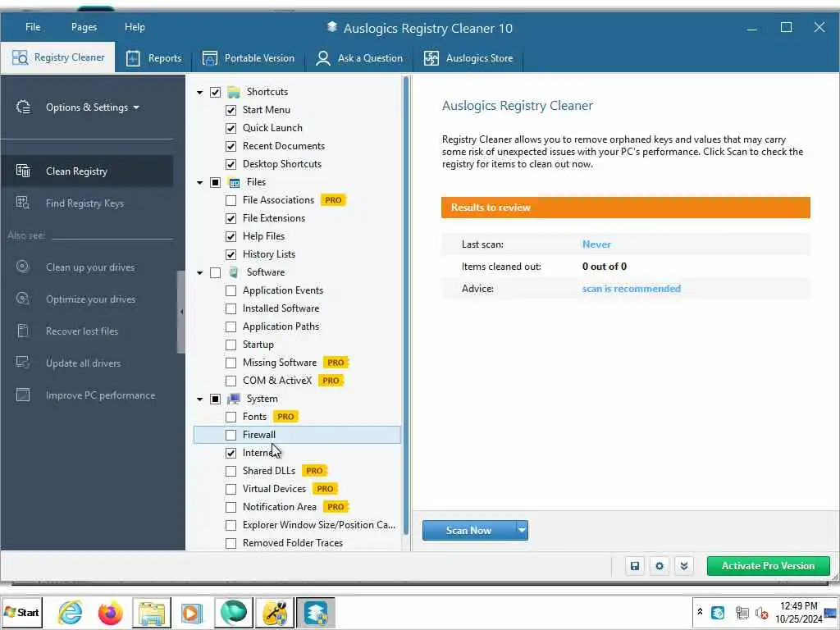
Task: Enable the Firewall checkbox
Action: [x=231, y=435]
